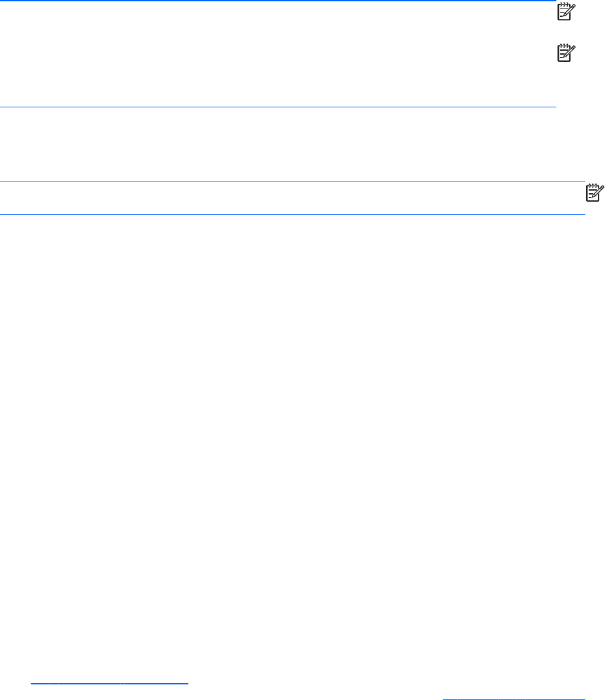
Task: Click the blue rule below the two upper note icons
Action: coord(278,105)
